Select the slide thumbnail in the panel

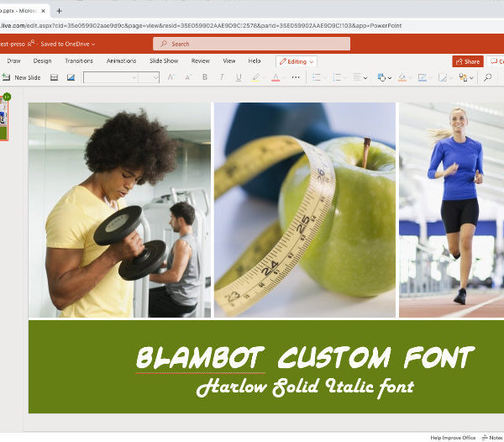point(3,118)
